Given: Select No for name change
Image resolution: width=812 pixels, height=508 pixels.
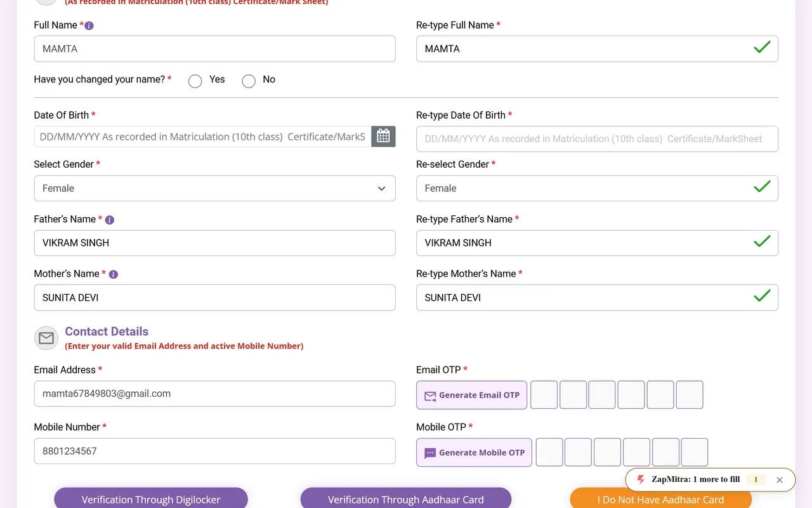Looking at the screenshot, I should [x=249, y=81].
